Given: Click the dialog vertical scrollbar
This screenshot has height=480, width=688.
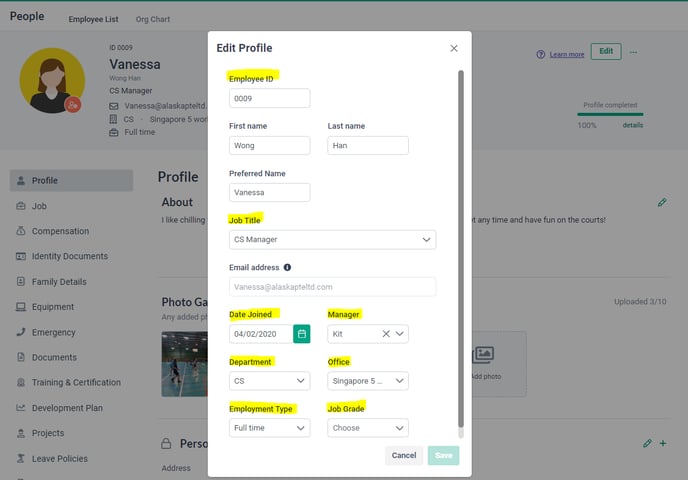Looking at the screenshot, I should [461, 249].
